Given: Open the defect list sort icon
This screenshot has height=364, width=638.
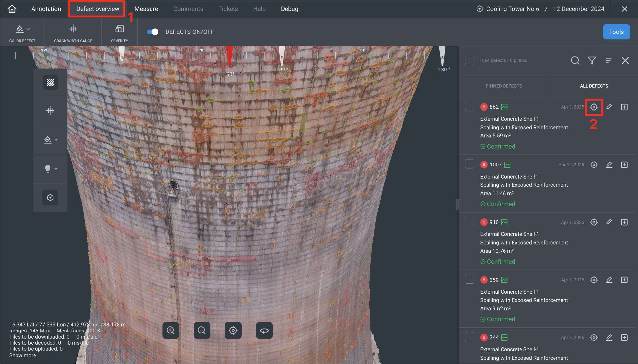Looking at the screenshot, I should point(608,60).
